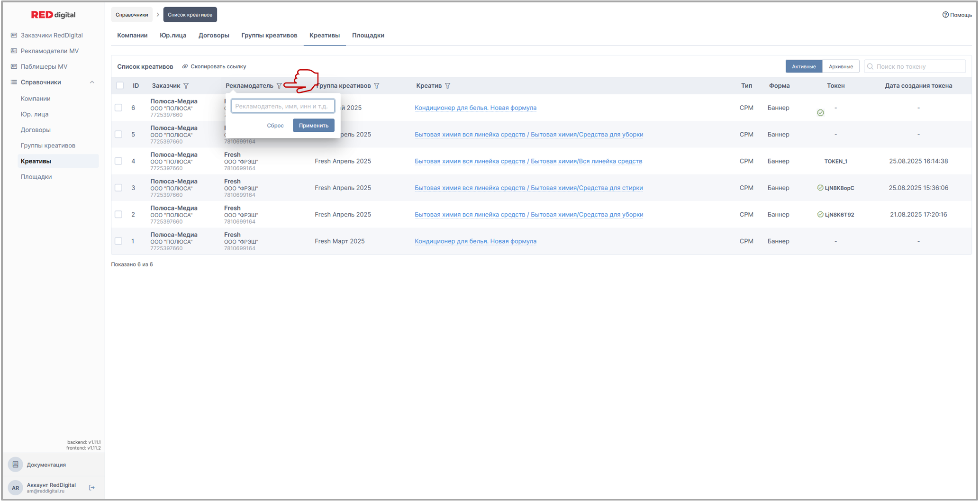Open the Документация icon at bottom
This screenshot has width=980, height=501.
point(16,465)
